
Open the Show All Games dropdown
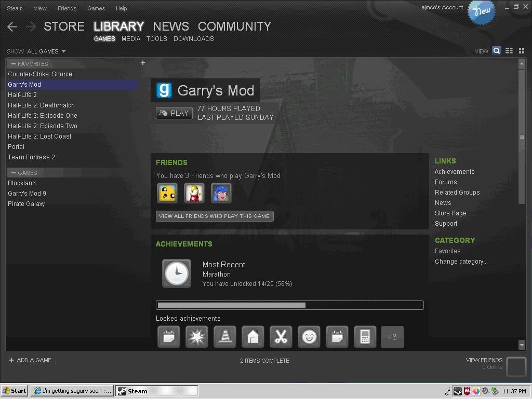[x=46, y=51]
